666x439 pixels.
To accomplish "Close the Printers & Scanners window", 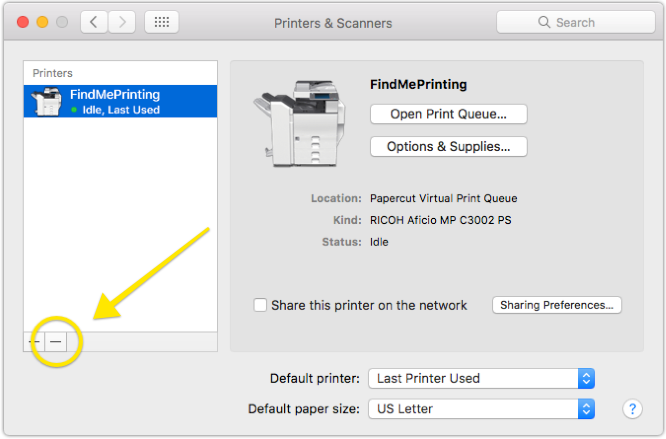I will point(22,22).
